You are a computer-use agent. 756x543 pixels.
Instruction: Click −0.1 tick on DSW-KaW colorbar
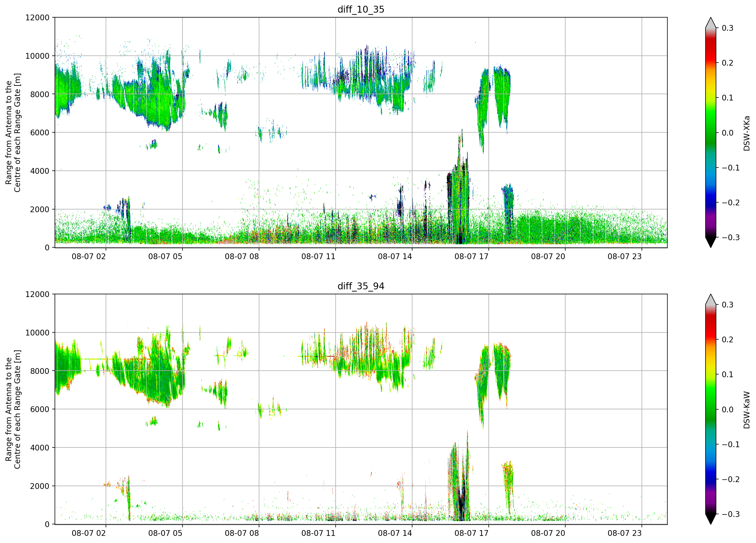click(731, 445)
